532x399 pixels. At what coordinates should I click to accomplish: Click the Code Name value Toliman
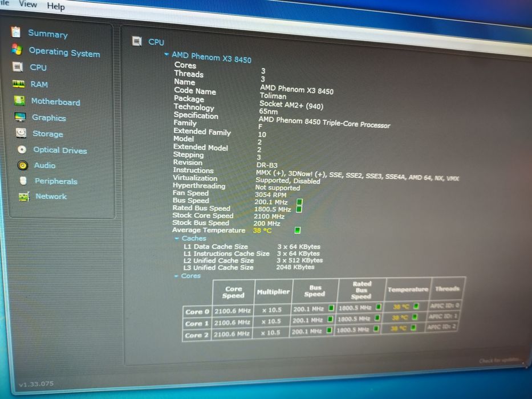click(x=273, y=96)
